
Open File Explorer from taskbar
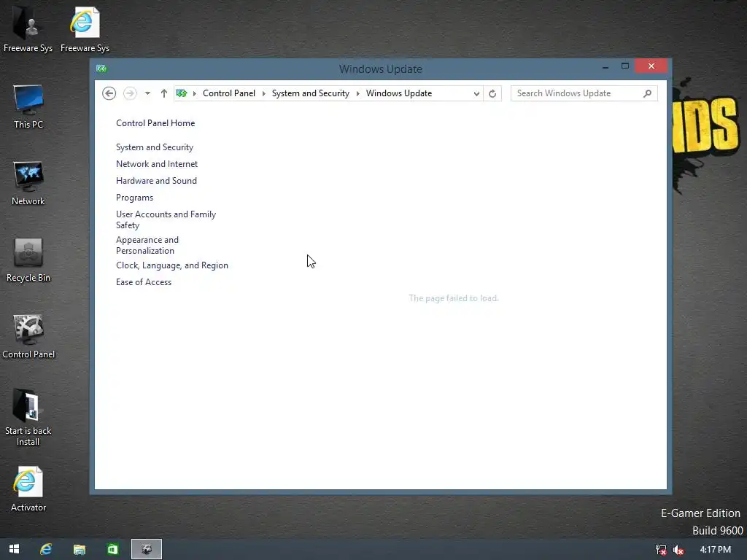pos(79,549)
